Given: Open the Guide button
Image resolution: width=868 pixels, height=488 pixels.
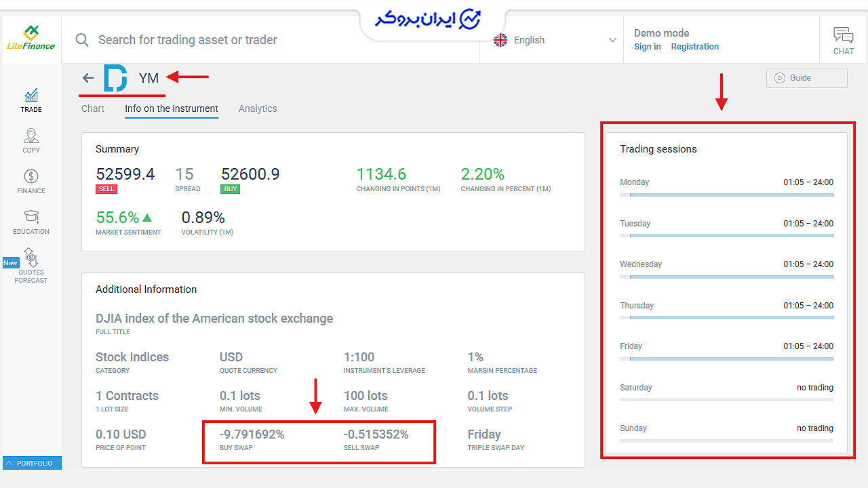Looking at the screenshot, I should (807, 78).
